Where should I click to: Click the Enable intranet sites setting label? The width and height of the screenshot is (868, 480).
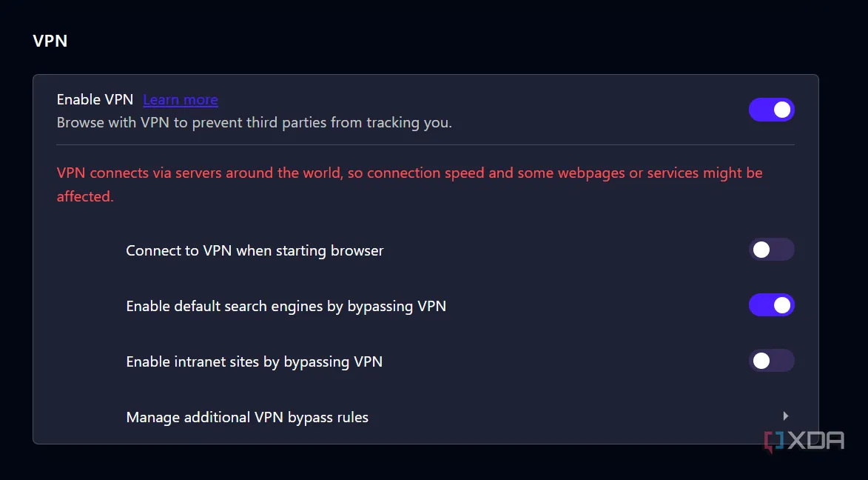click(255, 361)
